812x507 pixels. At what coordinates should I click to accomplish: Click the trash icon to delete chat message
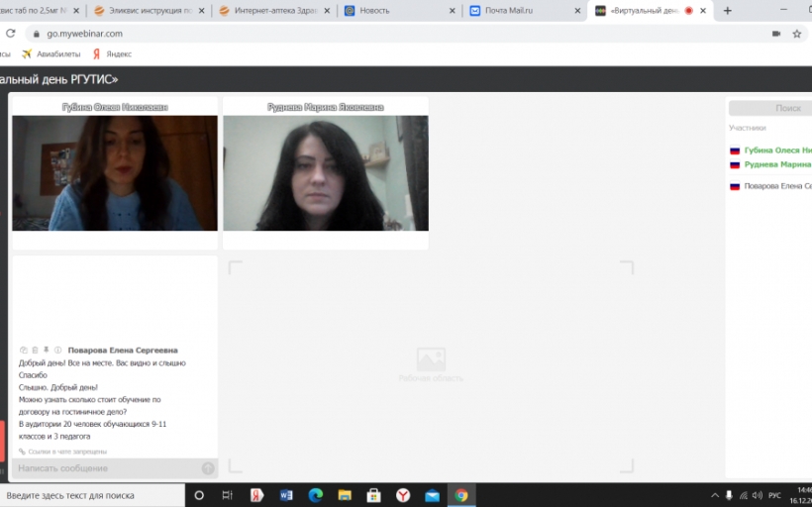tap(35, 351)
